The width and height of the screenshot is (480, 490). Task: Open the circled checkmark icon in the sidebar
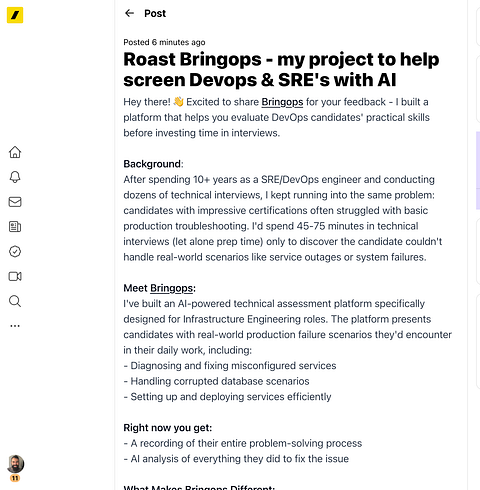[x=15, y=251]
